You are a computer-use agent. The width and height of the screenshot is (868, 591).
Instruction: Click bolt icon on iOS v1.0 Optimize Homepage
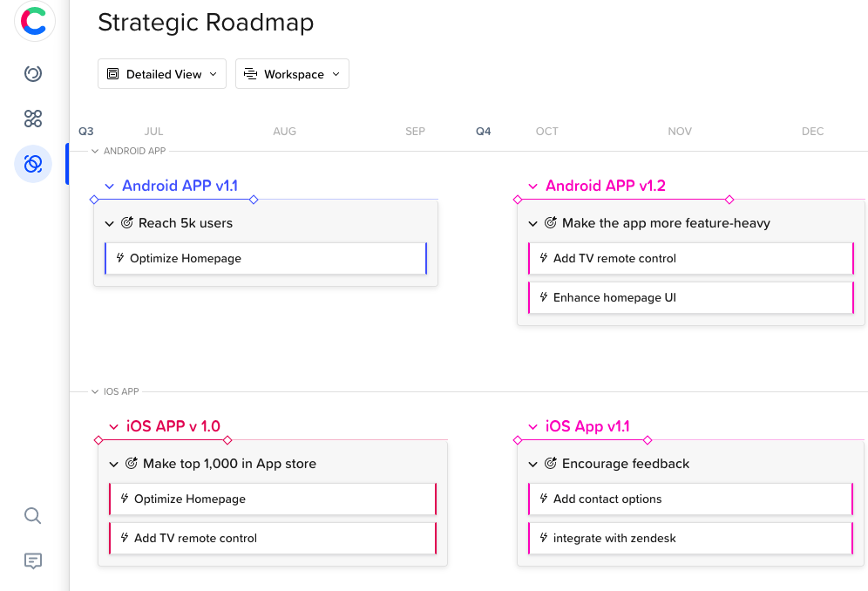click(x=125, y=498)
